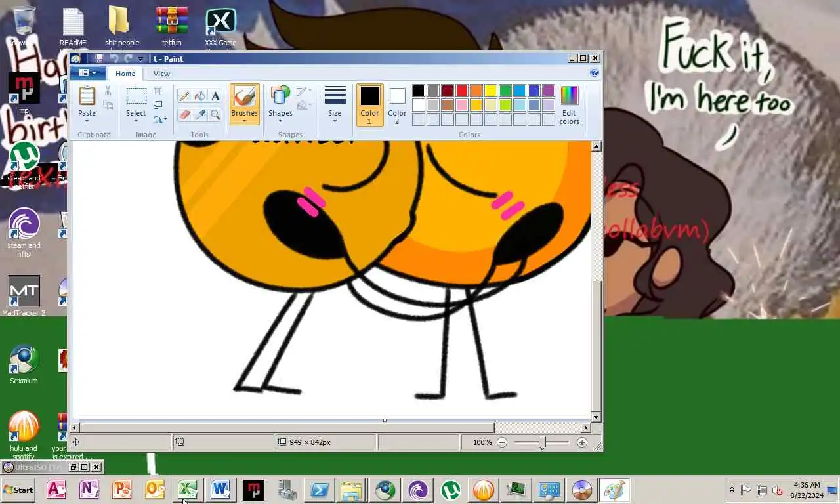The height and width of the screenshot is (504, 840).
Task: Click the Excel icon in the taskbar
Action: point(188,490)
